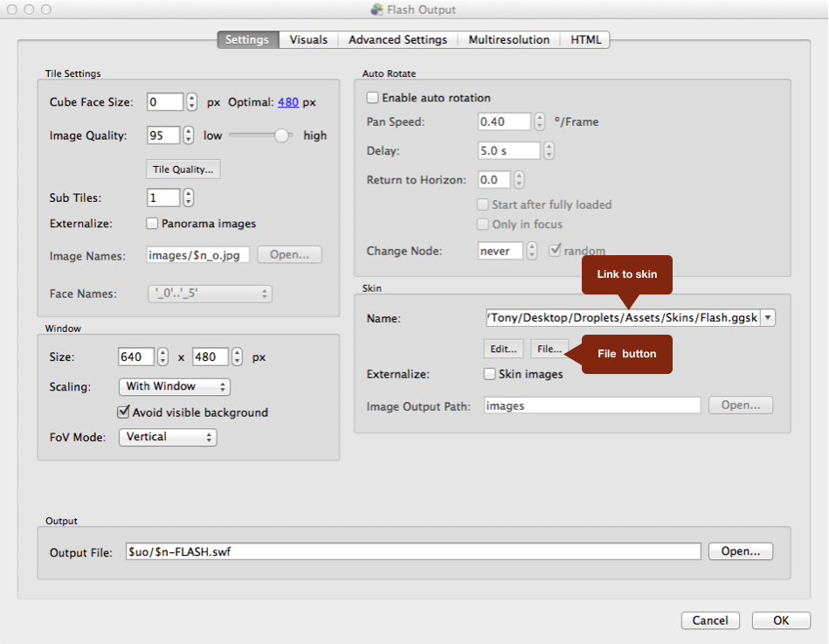The height and width of the screenshot is (644, 829).
Task: Click the skin Name path field
Action: (x=623, y=318)
